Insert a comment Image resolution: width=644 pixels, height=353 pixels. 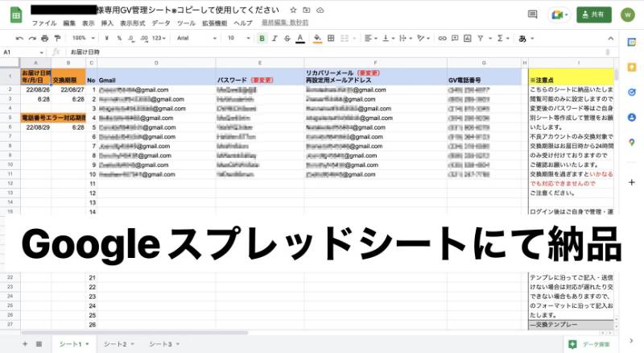[x=455, y=38]
